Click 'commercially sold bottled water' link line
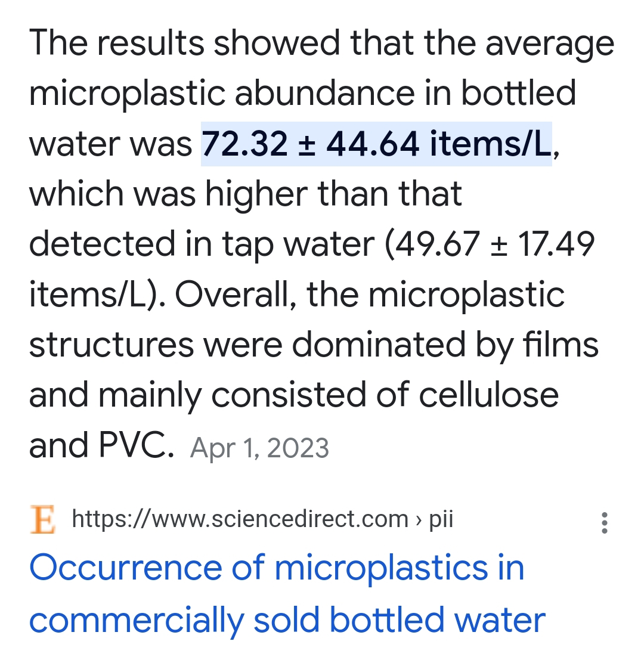 click(287, 619)
